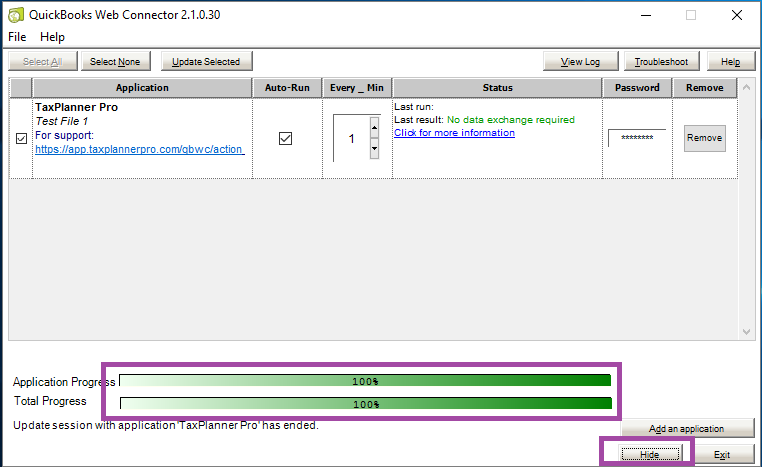Open the File menu
Image resolution: width=762 pixels, height=467 pixels.
click(x=17, y=37)
